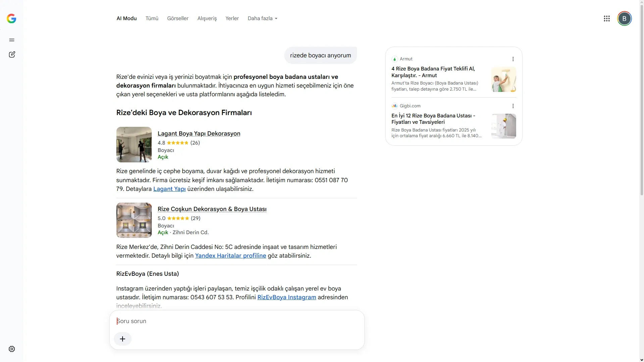The height and width of the screenshot is (362, 644).
Task: Open Lagant Boya Yapı Dekorasyon listing
Action: (199, 134)
